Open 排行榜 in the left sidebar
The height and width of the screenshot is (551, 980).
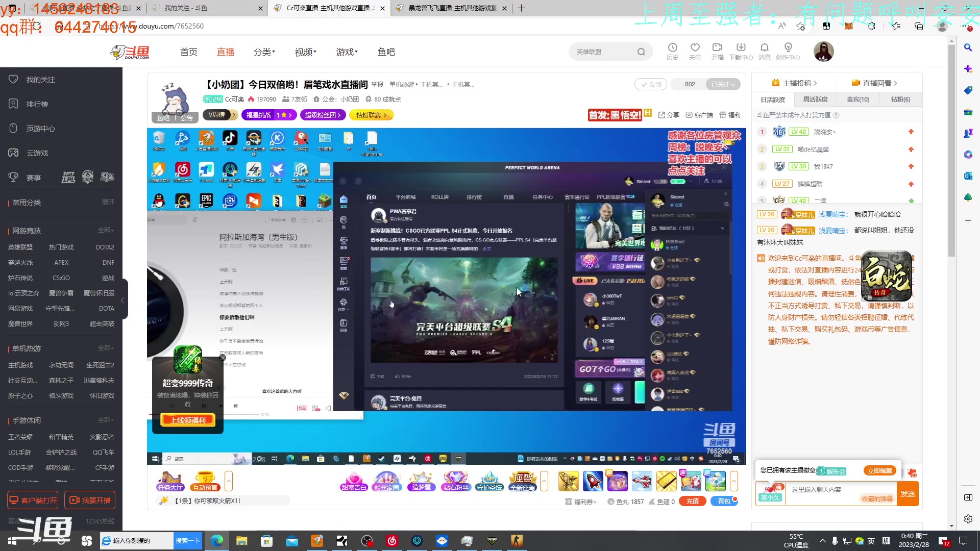37,104
